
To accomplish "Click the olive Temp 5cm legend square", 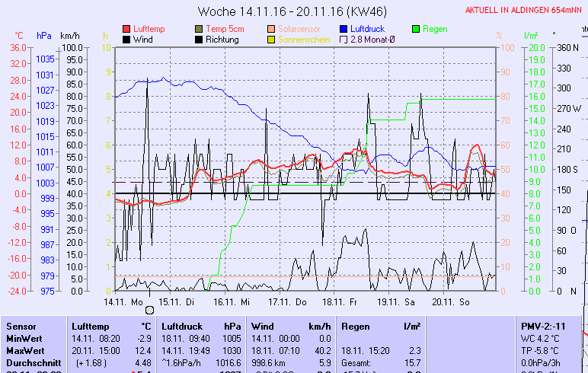I will pos(200,29).
